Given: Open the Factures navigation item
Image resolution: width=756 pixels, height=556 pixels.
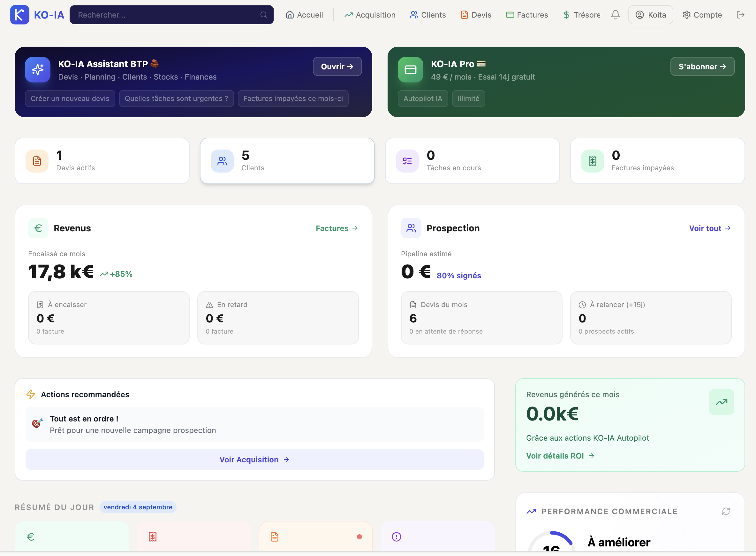Looking at the screenshot, I should coord(527,15).
